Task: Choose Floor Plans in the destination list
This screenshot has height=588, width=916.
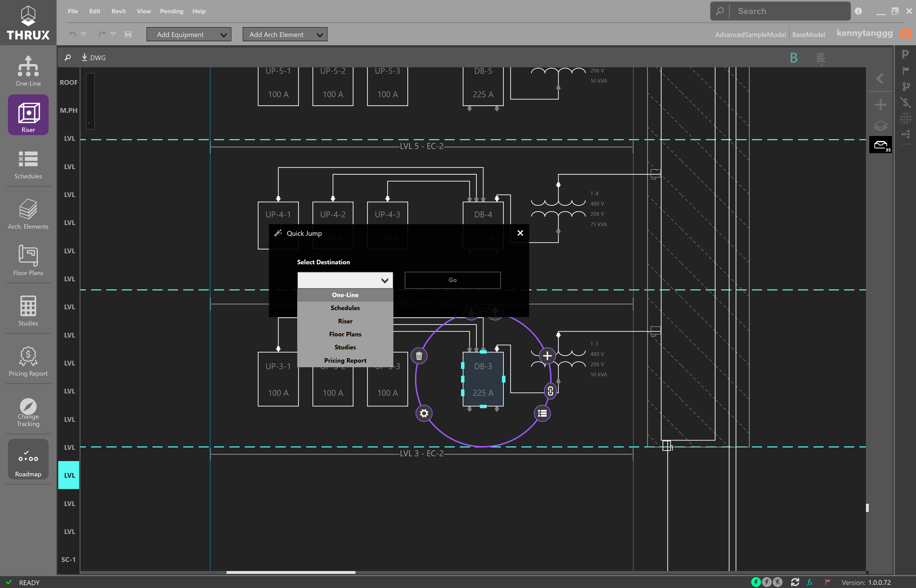Action: pyautogui.click(x=345, y=334)
